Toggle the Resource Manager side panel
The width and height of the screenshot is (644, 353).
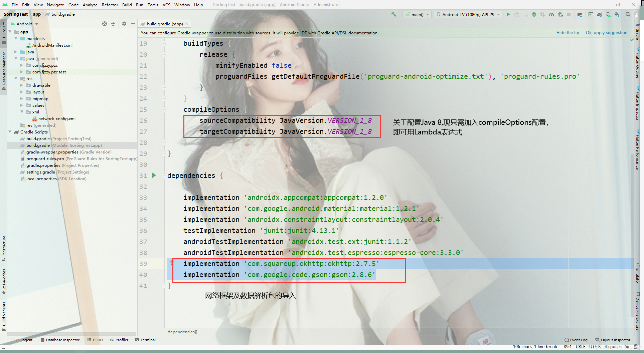(4, 71)
